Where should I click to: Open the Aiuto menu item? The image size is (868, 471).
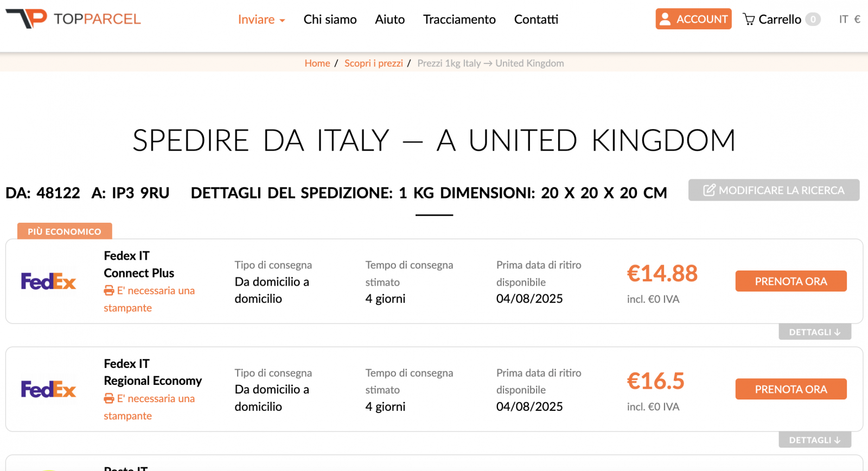[390, 20]
